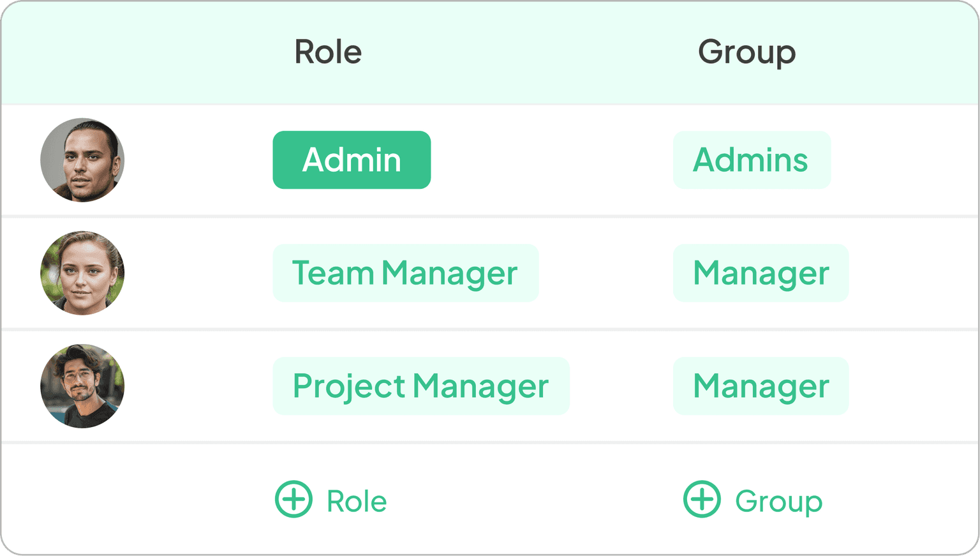Click the Admins group label
Viewport: 980px width, 556px height.
pyautogui.click(x=752, y=160)
